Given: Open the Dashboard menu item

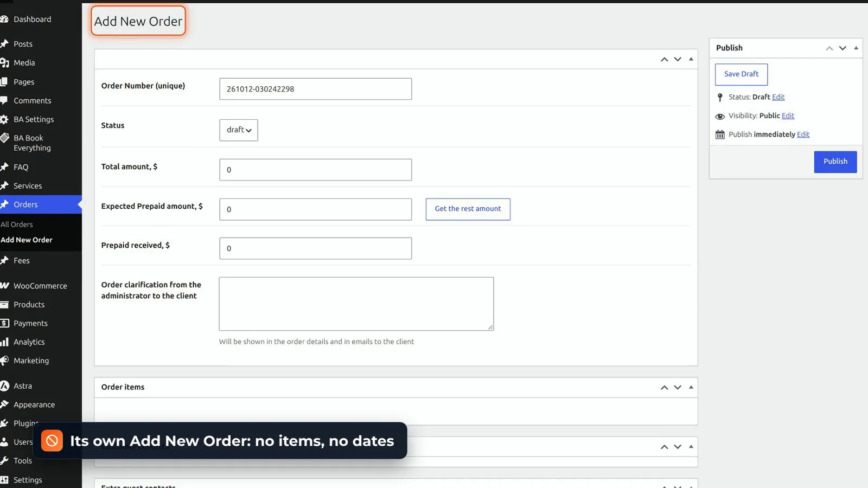Looking at the screenshot, I should click(x=32, y=20).
